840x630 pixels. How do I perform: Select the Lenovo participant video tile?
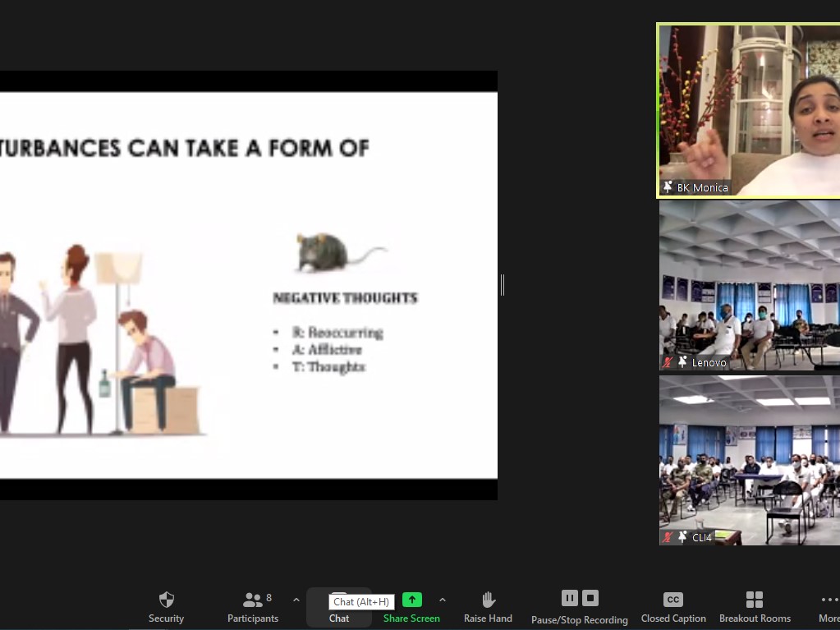pyautogui.click(x=749, y=283)
